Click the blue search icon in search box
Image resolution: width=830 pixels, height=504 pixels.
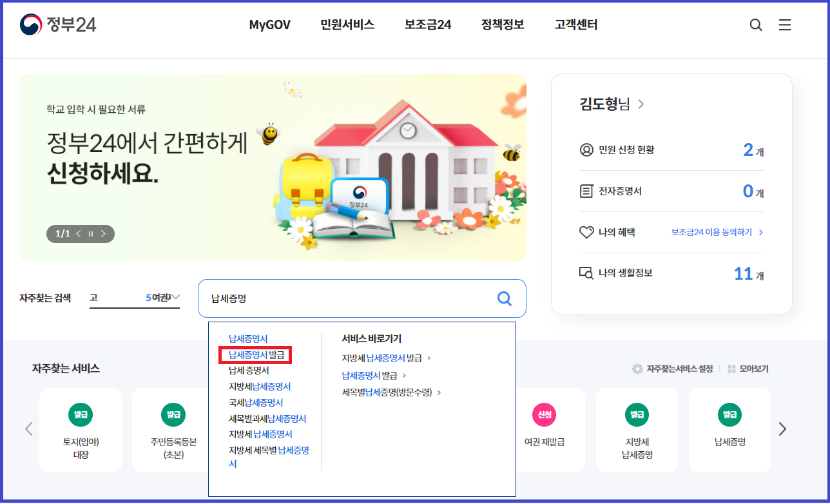(505, 298)
